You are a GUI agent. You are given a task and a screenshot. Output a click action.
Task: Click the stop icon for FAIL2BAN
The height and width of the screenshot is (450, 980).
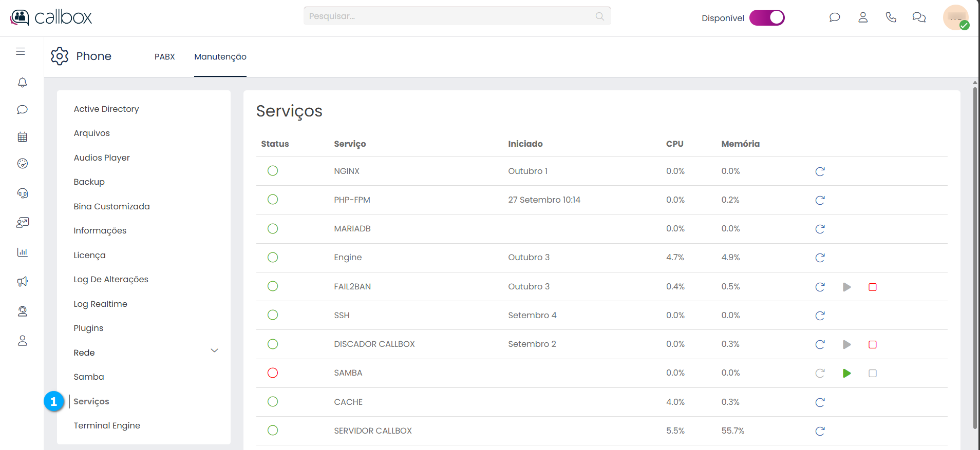point(872,287)
